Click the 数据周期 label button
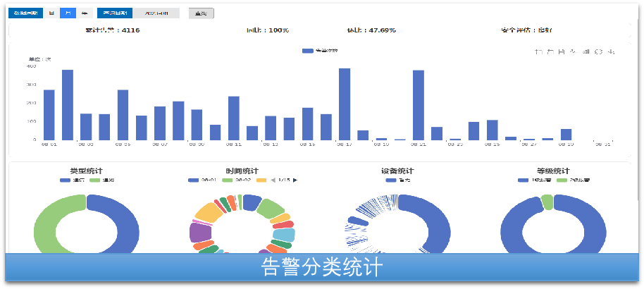 [26, 13]
